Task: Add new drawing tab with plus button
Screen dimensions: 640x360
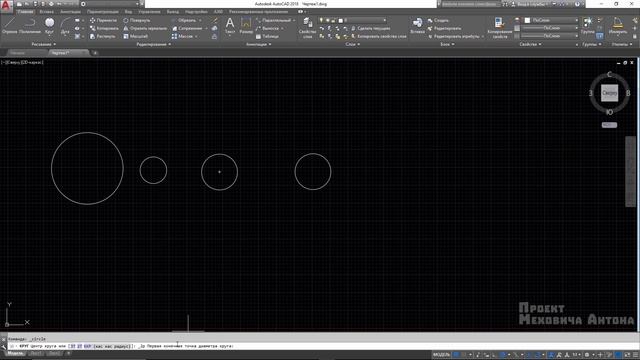Action: (x=95, y=53)
